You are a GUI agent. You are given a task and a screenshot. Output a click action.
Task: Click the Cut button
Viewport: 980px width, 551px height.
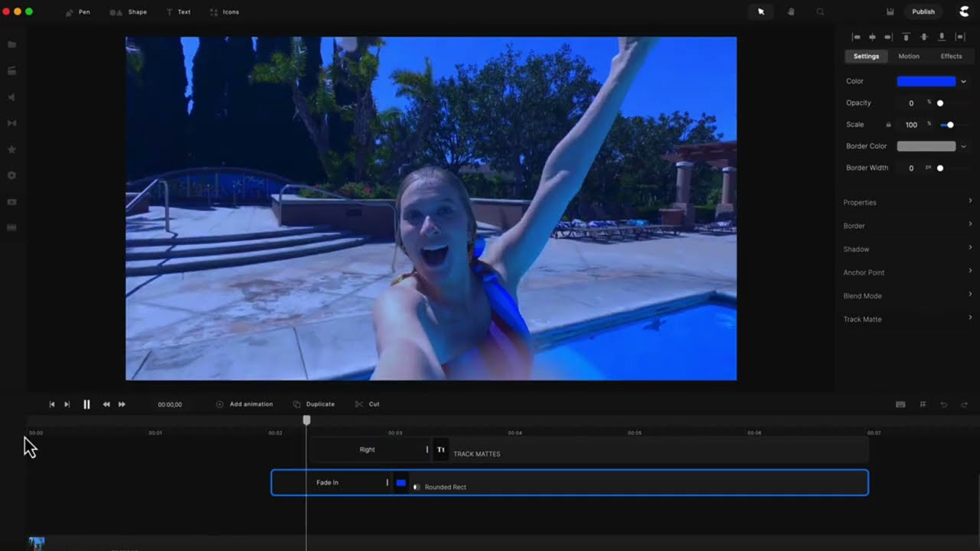367,404
